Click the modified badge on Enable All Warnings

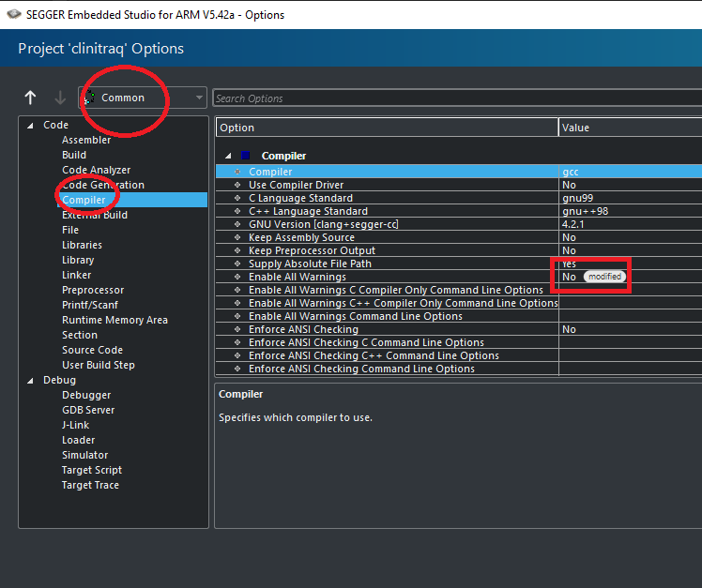604,277
